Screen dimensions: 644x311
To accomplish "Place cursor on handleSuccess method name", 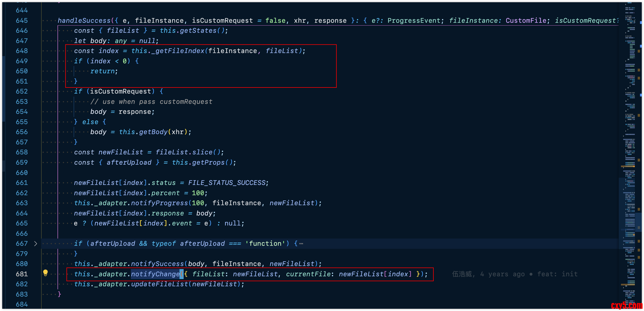I will 84,21.
